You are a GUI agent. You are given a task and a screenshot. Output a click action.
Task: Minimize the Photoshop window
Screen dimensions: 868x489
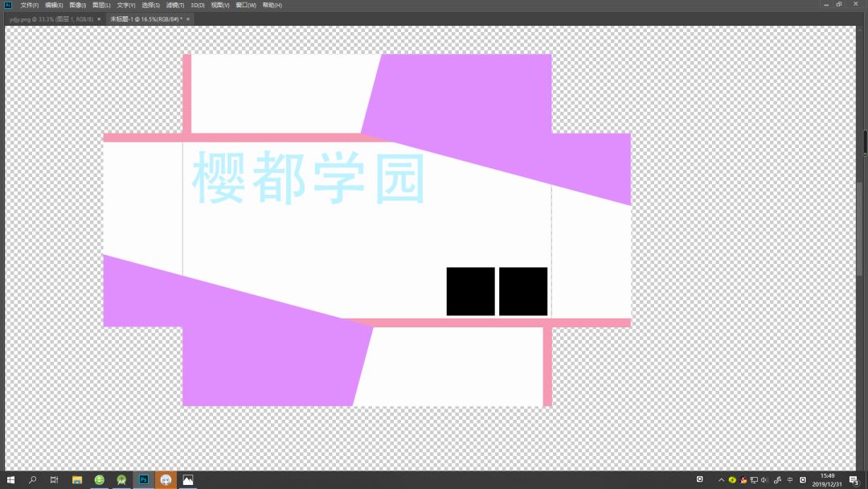coord(826,5)
